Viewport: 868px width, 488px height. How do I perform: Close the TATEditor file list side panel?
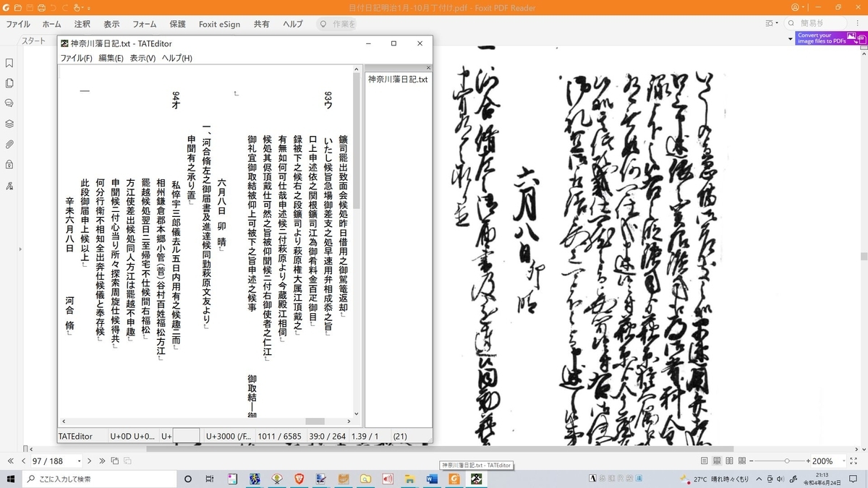click(x=427, y=67)
